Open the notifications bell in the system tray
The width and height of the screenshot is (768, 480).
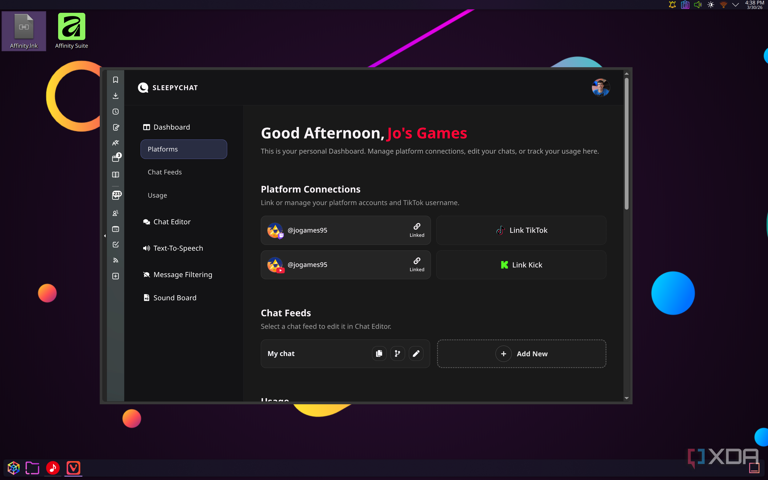point(672,4)
